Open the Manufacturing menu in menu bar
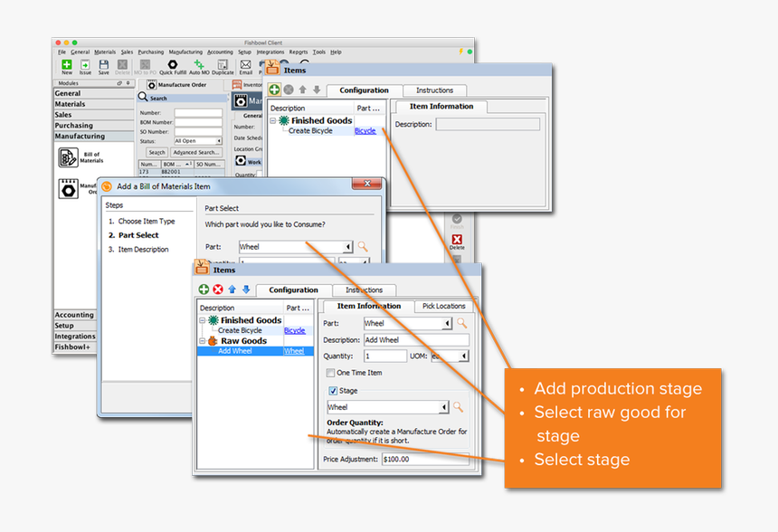The width and height of the screenshot is (778, 532). tap(185, 52)
